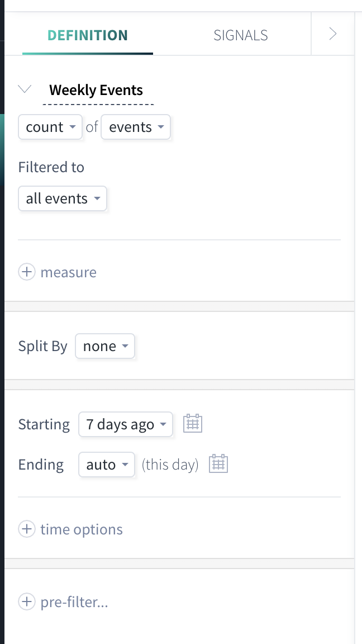
Task: Open the events dropdown after 'of'
Action: [136, 127]
